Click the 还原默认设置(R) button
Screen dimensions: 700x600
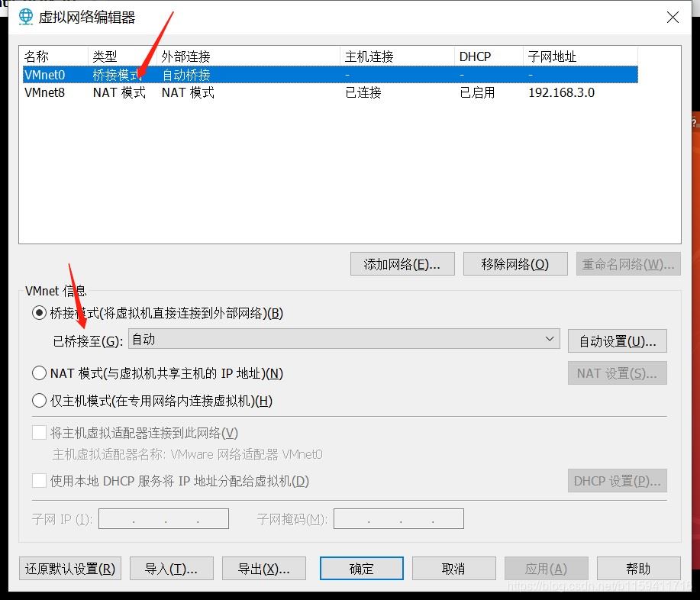pyautogui.click(x=70, y=568)
